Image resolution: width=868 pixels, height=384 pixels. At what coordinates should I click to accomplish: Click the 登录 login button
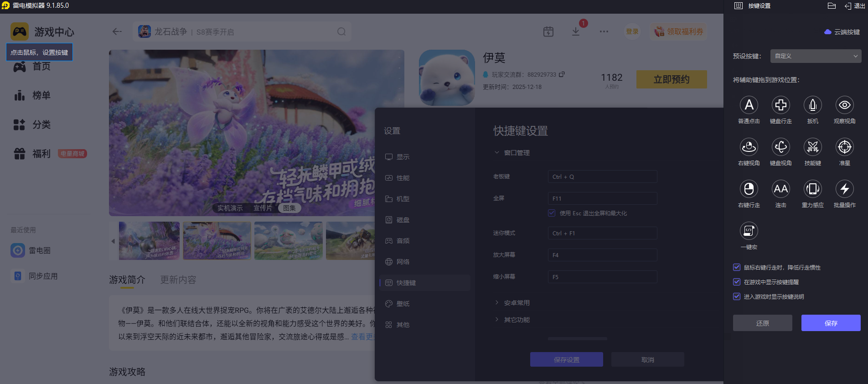pos(632,31)
